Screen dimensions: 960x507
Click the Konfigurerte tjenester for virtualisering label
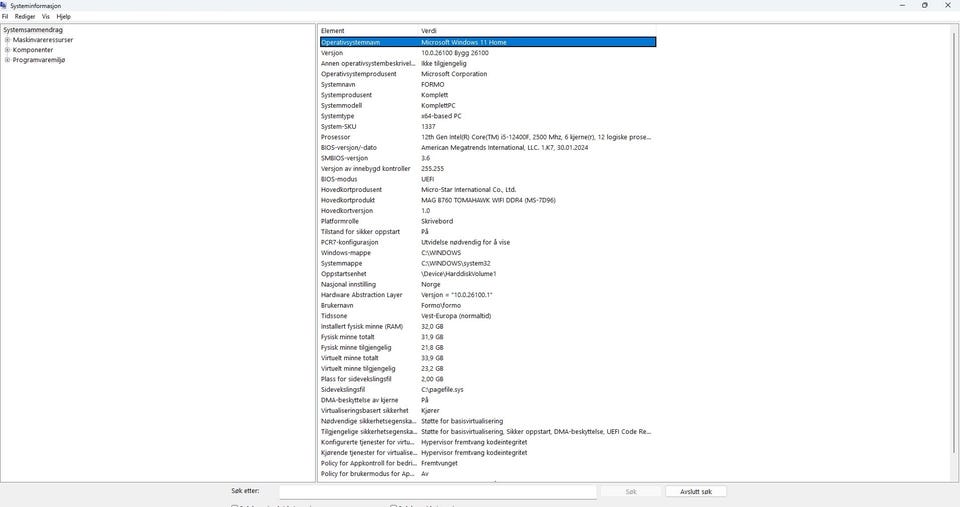point(368,442)
